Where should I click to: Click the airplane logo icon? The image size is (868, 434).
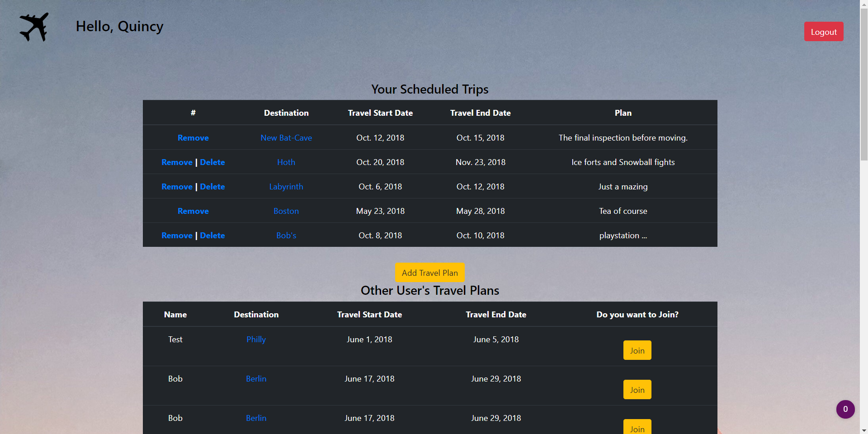click(34, 27)
